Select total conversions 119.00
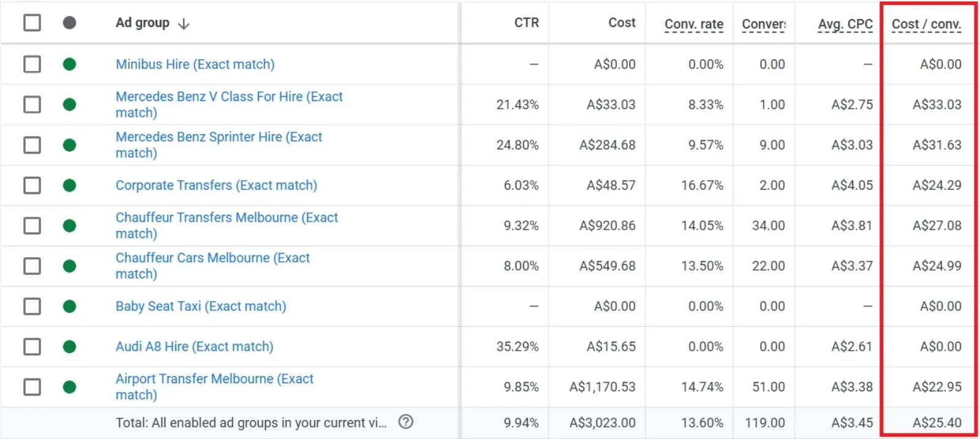 point(765,422)
